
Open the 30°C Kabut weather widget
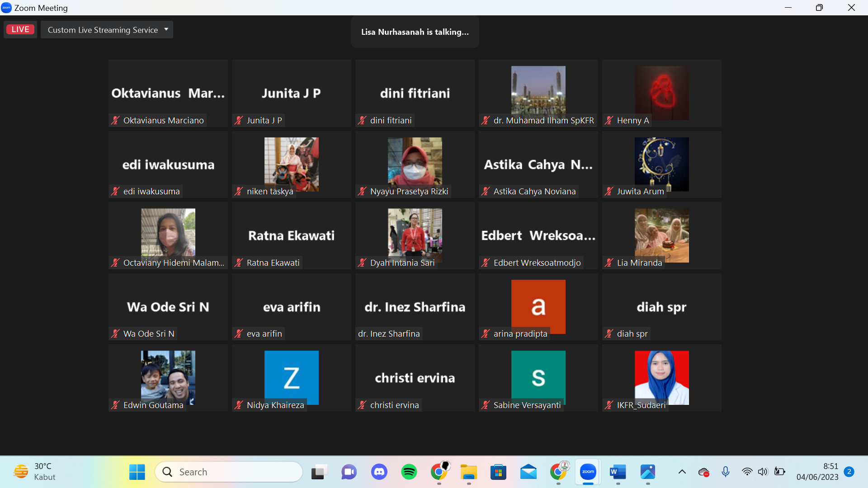coord(35,472)
